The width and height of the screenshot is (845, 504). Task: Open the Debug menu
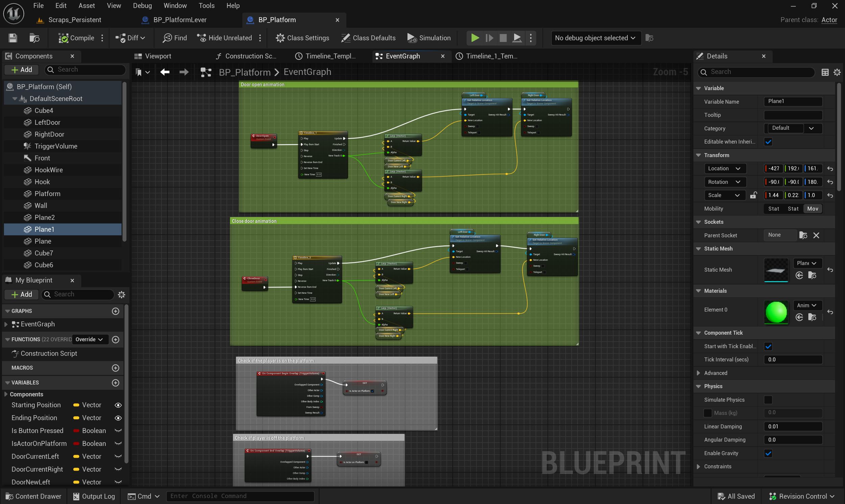click(142, 6)
